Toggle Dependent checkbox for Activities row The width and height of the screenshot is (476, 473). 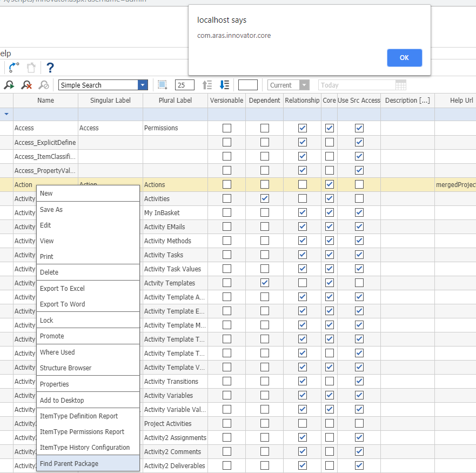click(x=265, y=198)
